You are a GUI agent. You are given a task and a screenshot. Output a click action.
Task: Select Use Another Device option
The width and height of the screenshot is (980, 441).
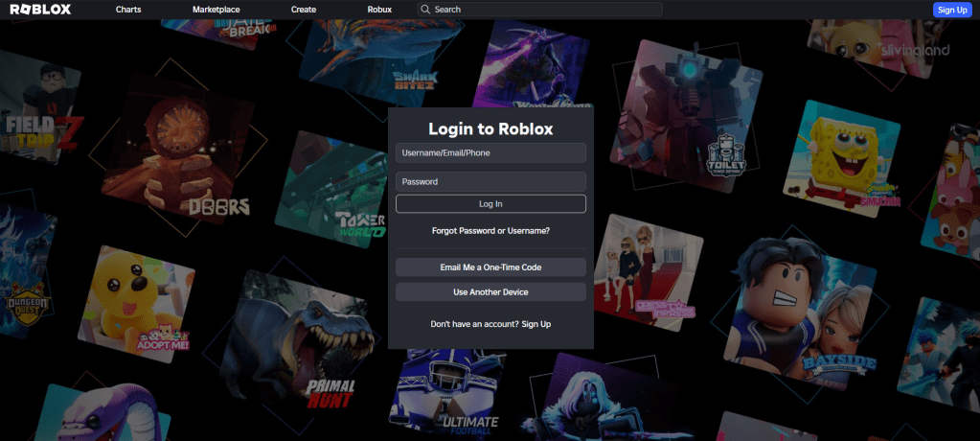coord(490,292)
